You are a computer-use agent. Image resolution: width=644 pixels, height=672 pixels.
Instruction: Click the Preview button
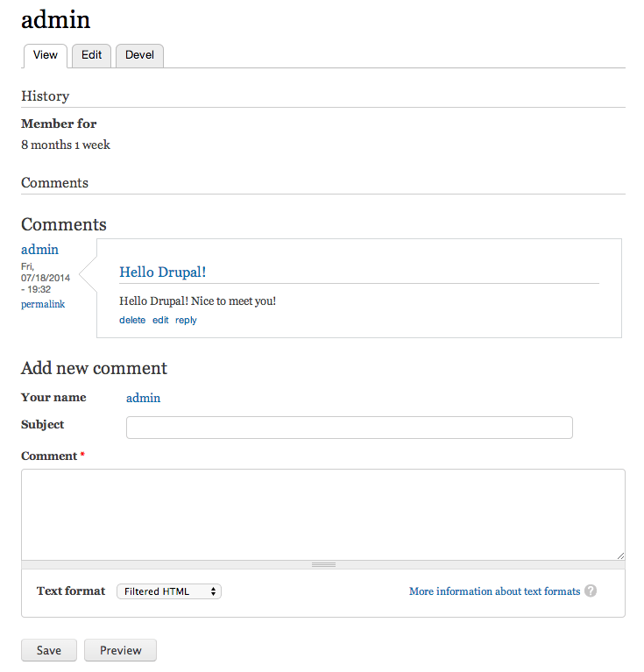[120, 650]
